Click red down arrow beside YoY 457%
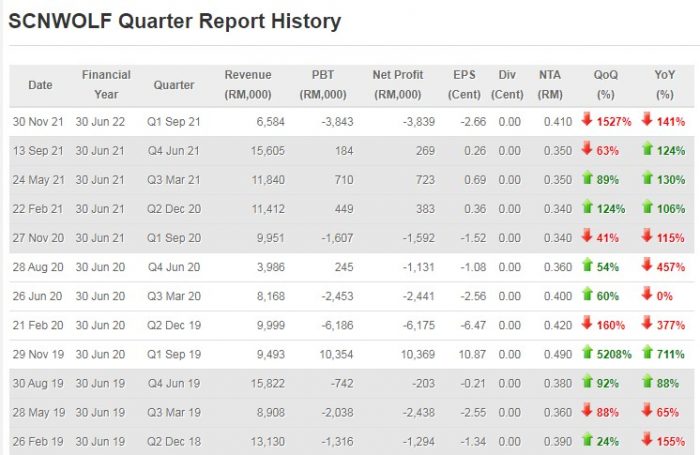700x455 pixels. point(647,266)
